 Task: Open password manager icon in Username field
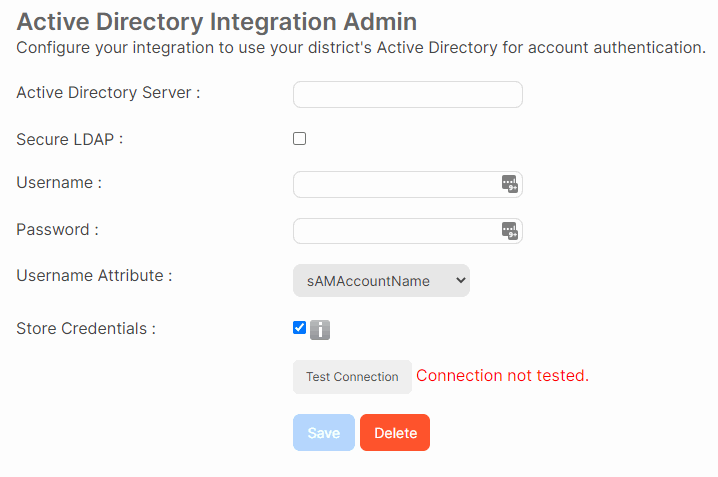[510, 184]
